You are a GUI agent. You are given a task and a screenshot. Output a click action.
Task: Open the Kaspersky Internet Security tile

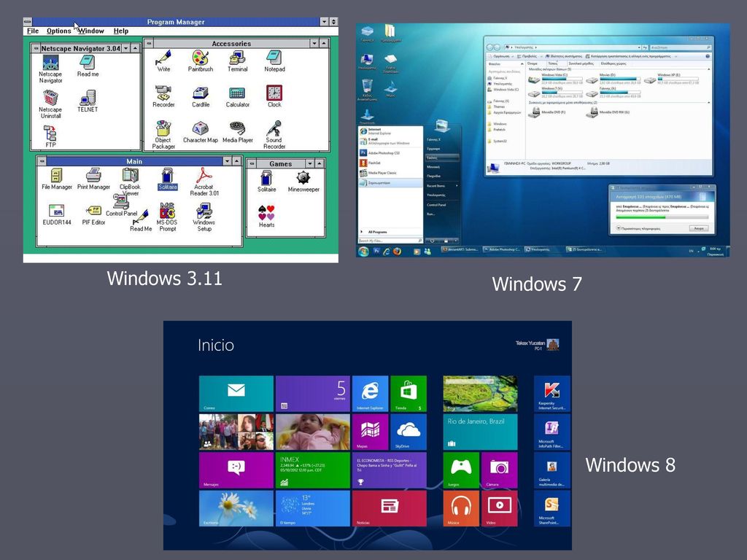pyautogui.click(x=551, y=393)
